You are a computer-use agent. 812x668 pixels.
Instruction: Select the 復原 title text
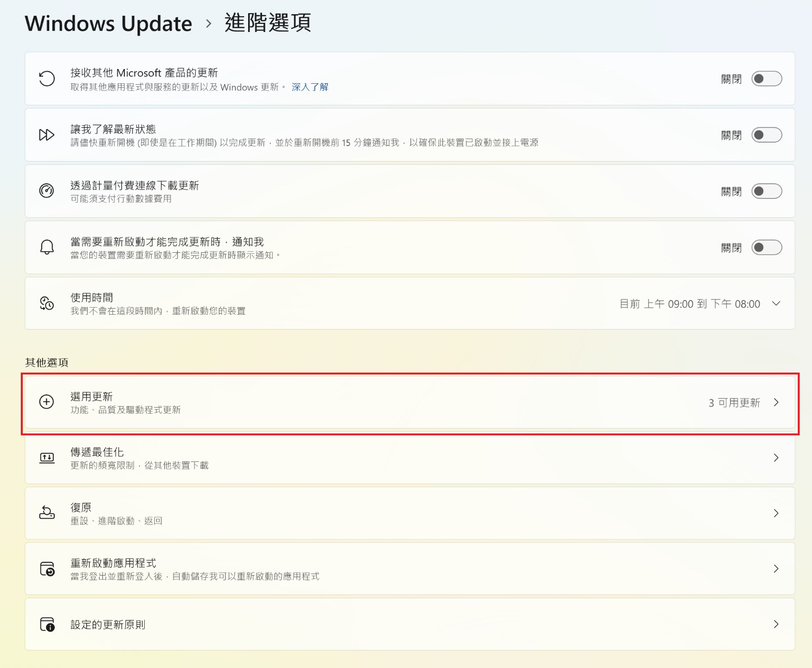click(81, 507)
